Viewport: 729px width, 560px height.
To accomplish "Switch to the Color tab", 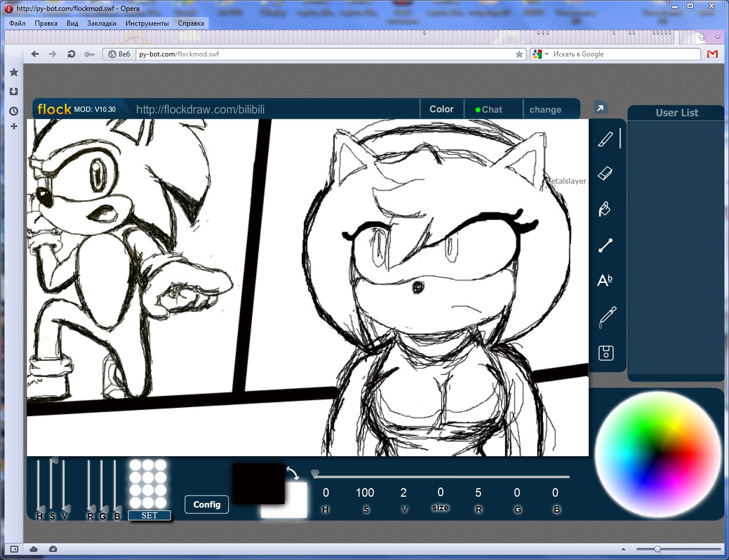I will [x=442, y=109].
